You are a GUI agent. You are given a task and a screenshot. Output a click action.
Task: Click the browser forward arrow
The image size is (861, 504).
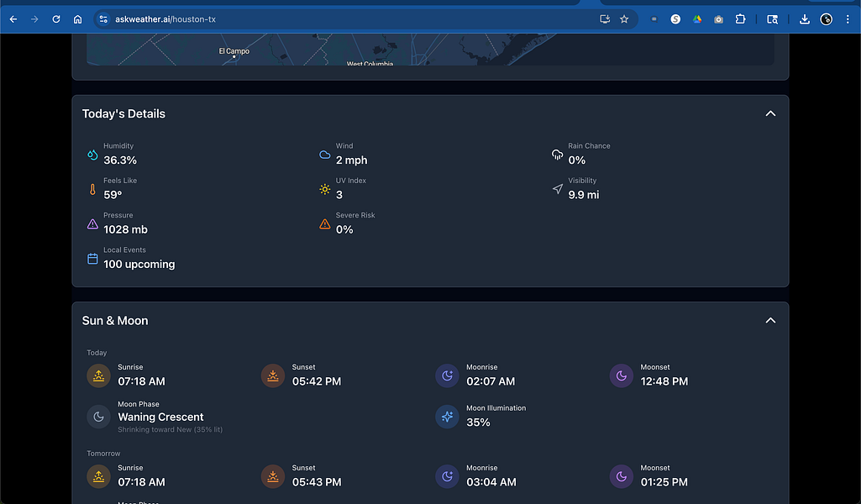coord(34,19)
